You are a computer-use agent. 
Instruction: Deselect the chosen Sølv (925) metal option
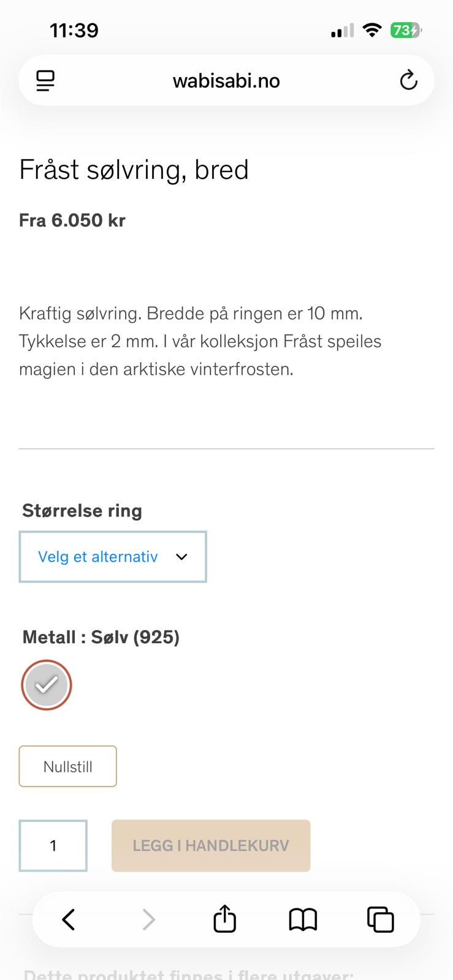pyautogui.click(x=46, y=685)
